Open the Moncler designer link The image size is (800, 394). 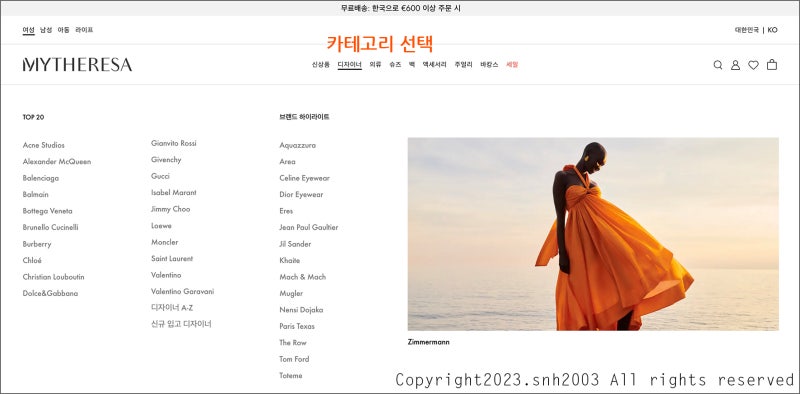(x=165, y=242)
